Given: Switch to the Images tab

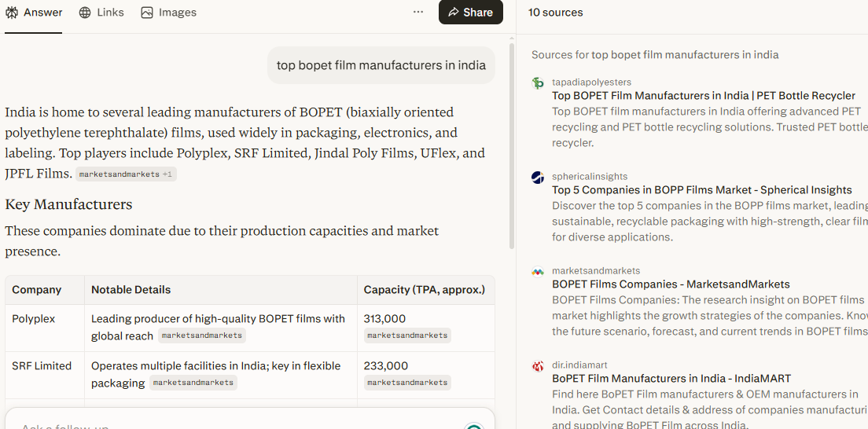Looking at the screenshot, I should [169, 12].
